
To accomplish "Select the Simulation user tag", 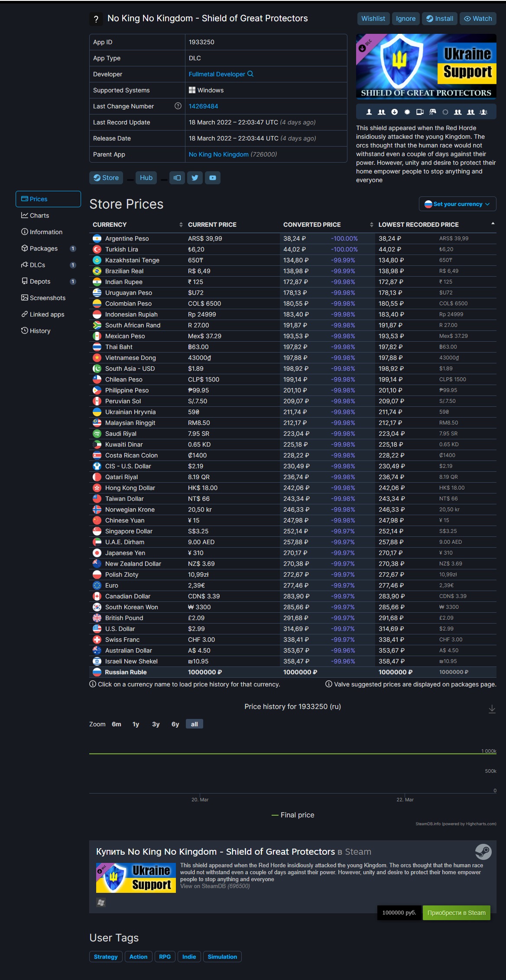I will tap(222, 957).
